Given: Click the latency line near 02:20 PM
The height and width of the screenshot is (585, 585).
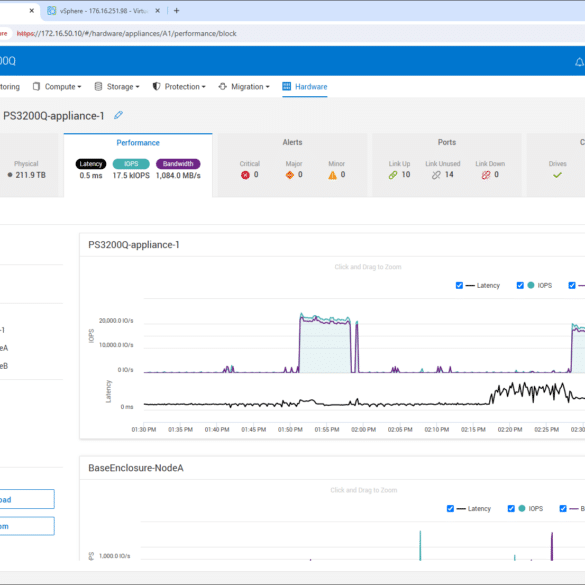Looking at the screenshot, I should 510,390.
